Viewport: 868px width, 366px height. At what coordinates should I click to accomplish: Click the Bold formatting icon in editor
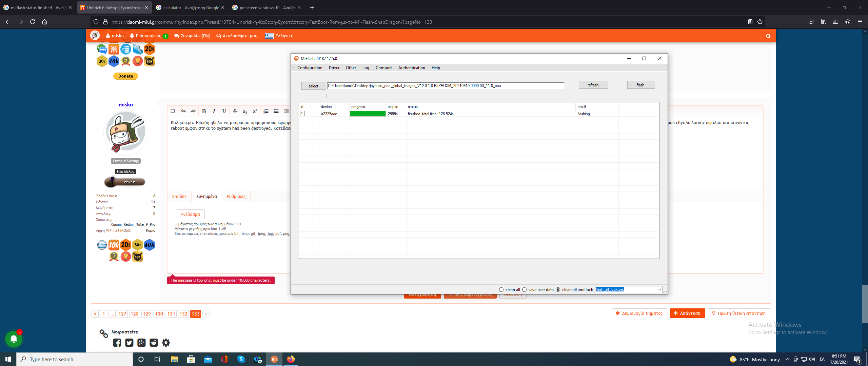point(204,111)
